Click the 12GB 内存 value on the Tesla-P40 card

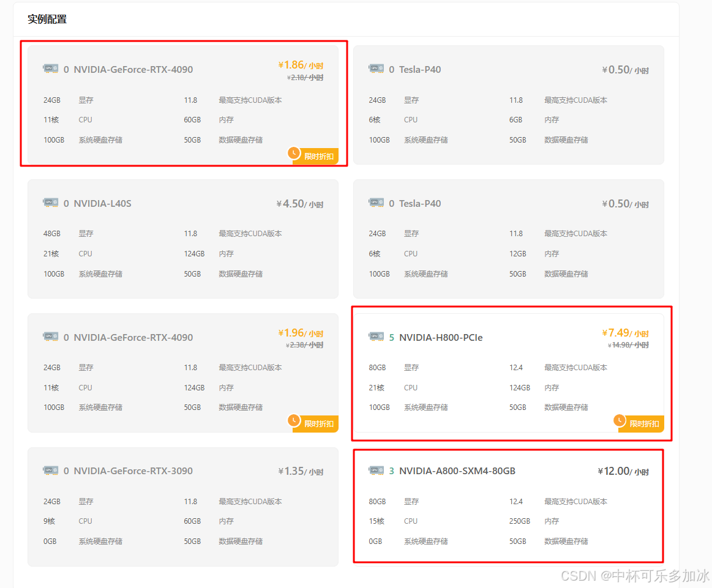pyautogui.click(x=517, y=254)
